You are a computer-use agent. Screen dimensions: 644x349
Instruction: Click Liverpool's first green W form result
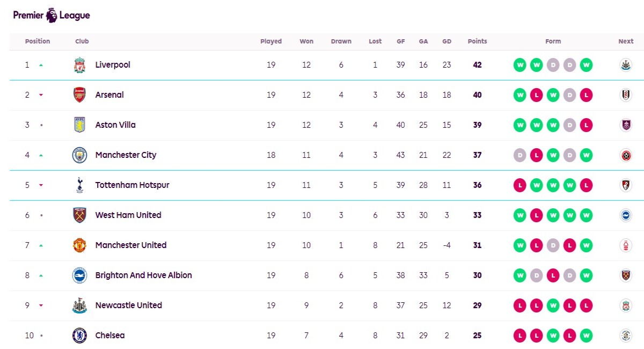pos(519,65)
